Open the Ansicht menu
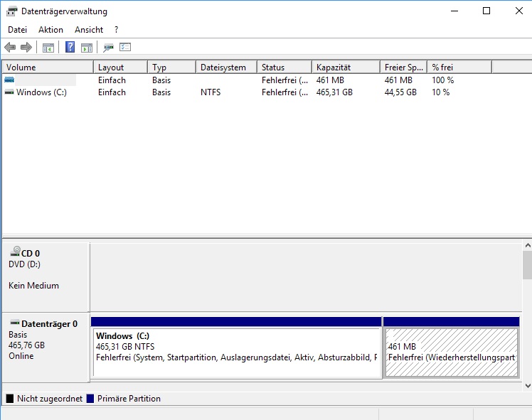Viewport: 532px width, 420px height. (89, 30)
